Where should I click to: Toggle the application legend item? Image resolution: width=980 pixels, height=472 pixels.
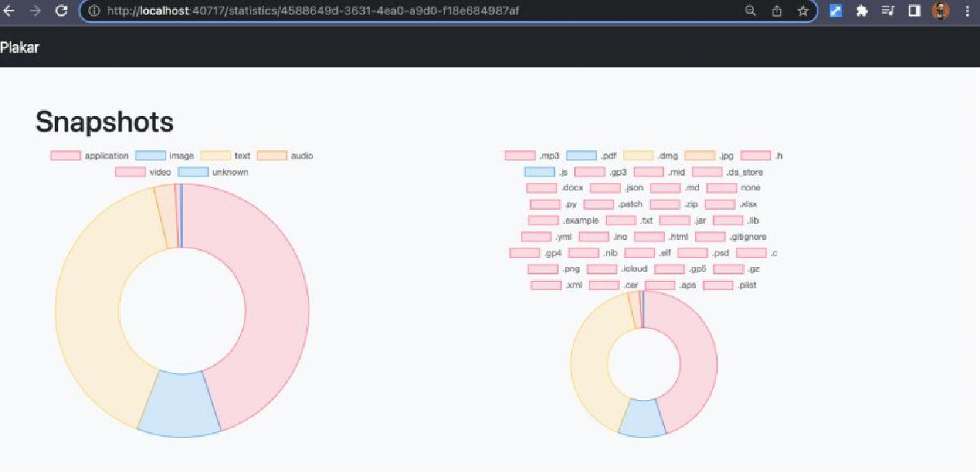click(90, 156)
